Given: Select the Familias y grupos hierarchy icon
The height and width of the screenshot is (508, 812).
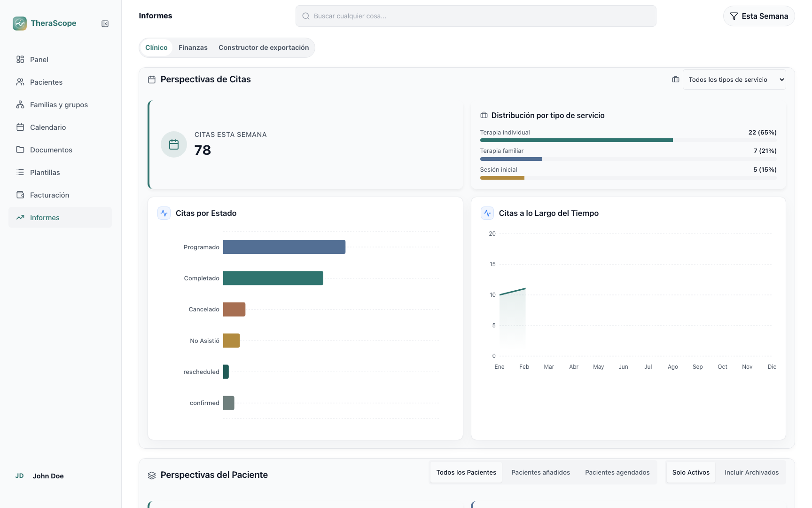Looking at the screenshot, I should (x=20, y=104).
